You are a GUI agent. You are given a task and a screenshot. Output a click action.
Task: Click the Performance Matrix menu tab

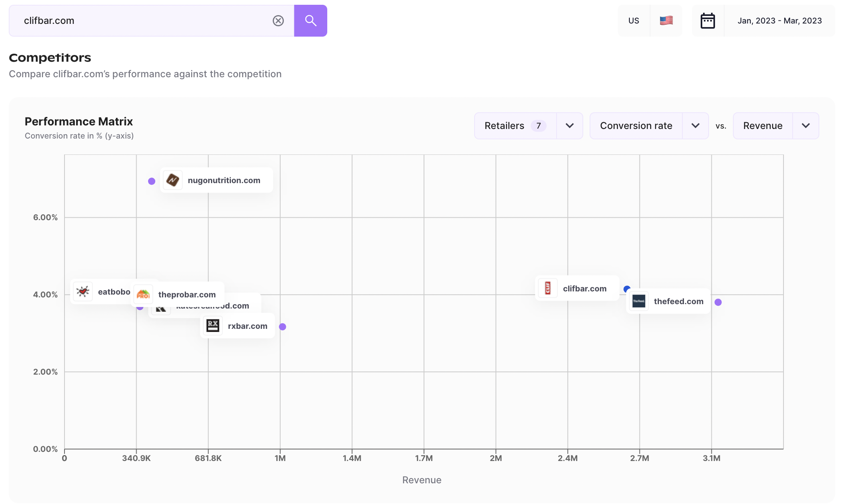[x=78, y=121]
